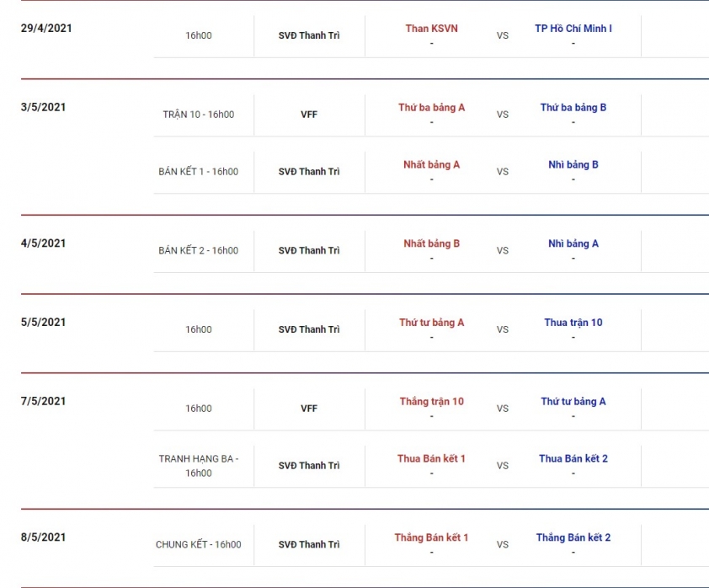This screenshot has width=709, height=588.
Task: Click the Than KSVN team link
Action: [x=431, y=29]
